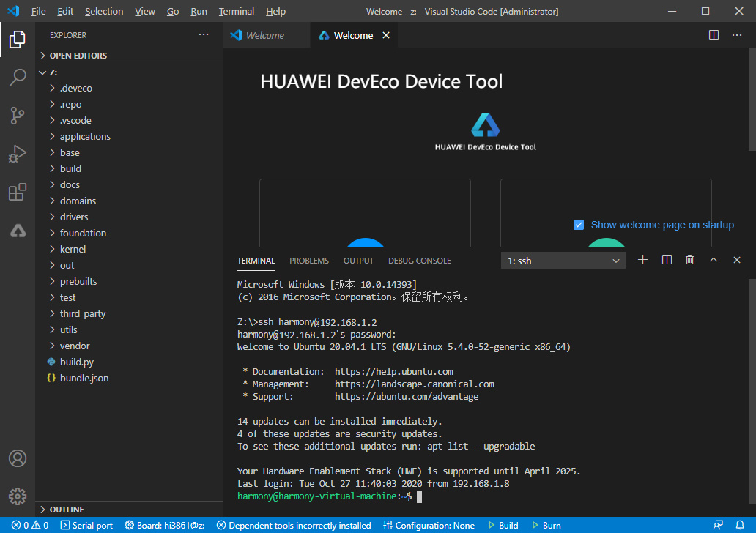
Task: Open the Extensions view
Action: pos(18,193)
